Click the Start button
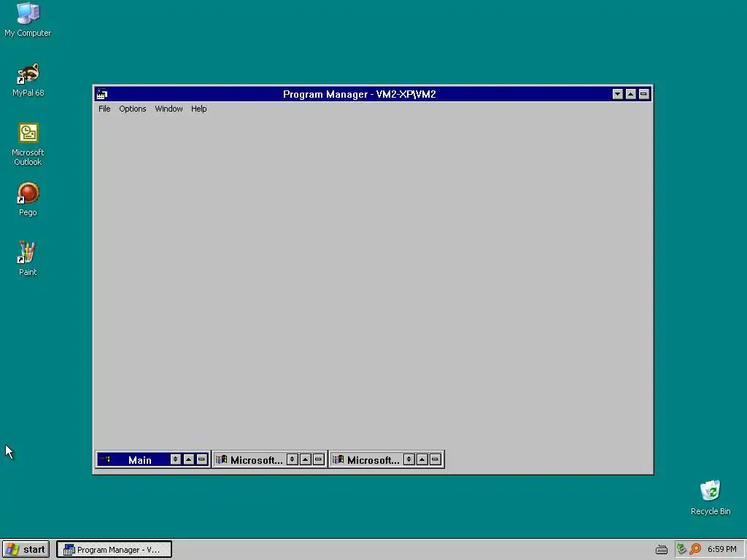 [x=26, y=550]
